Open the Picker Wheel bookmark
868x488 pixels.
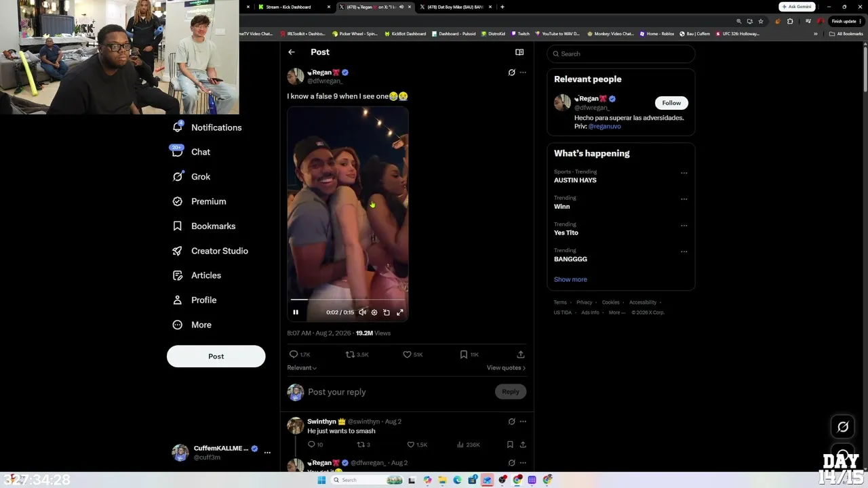click(x=355, y=34)
